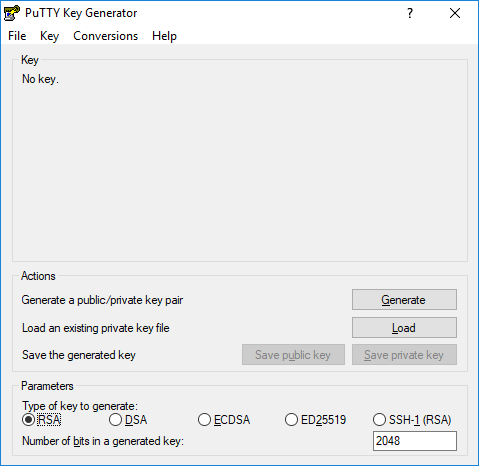This screenshot has width=479, height=466.
Task: Click the PuTTY Key Generator title bar icon
Action: point(12,13)
